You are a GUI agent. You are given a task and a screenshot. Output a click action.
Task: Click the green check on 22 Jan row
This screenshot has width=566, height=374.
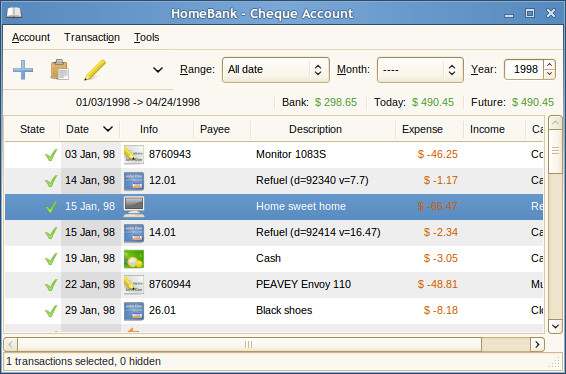51,285
